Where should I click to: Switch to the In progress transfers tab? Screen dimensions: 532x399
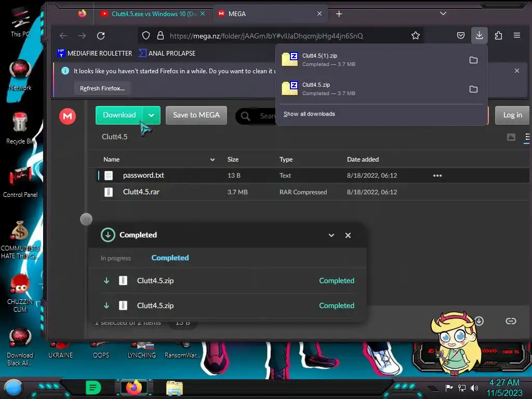point(116,258)
